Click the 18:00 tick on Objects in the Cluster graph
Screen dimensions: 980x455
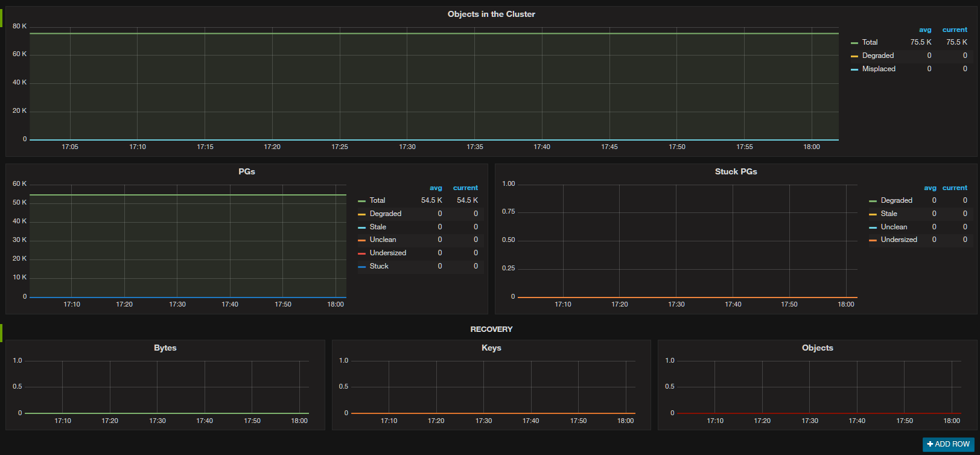pyautogui.click(x=812, y=147)
